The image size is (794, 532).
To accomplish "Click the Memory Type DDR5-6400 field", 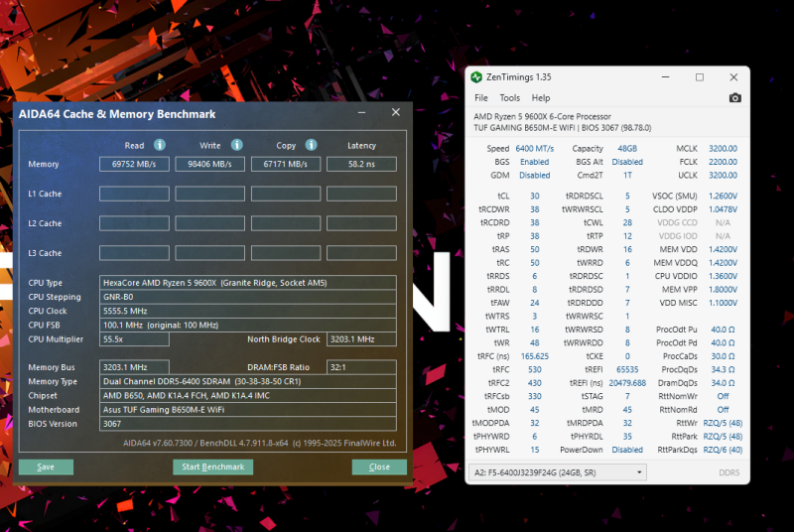I will [247, 381].
